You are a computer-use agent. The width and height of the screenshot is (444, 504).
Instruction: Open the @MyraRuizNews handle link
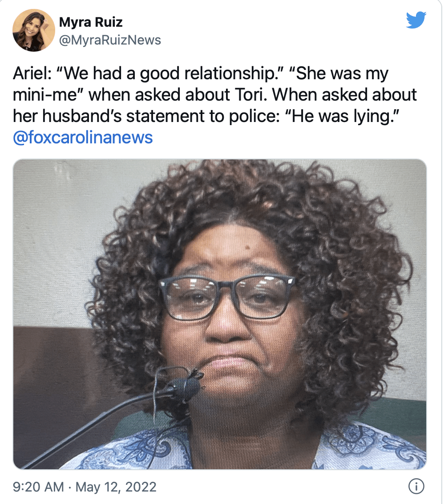tap(110, 40)
